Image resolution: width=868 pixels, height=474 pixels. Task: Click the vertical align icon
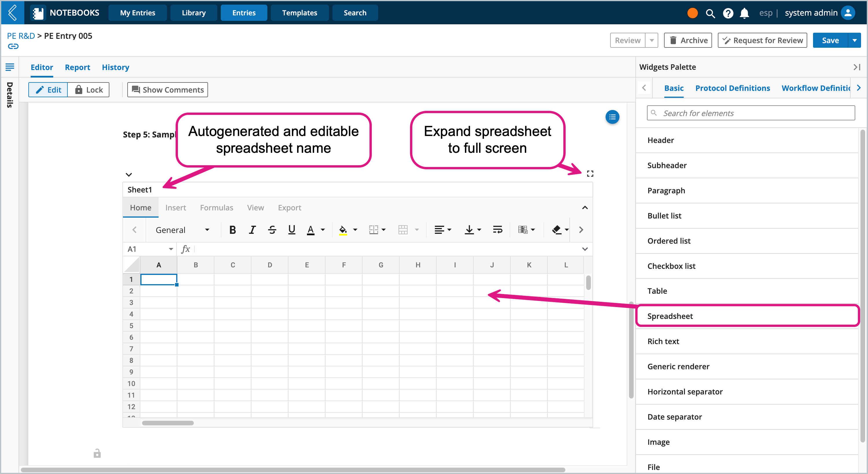[469, 230]
